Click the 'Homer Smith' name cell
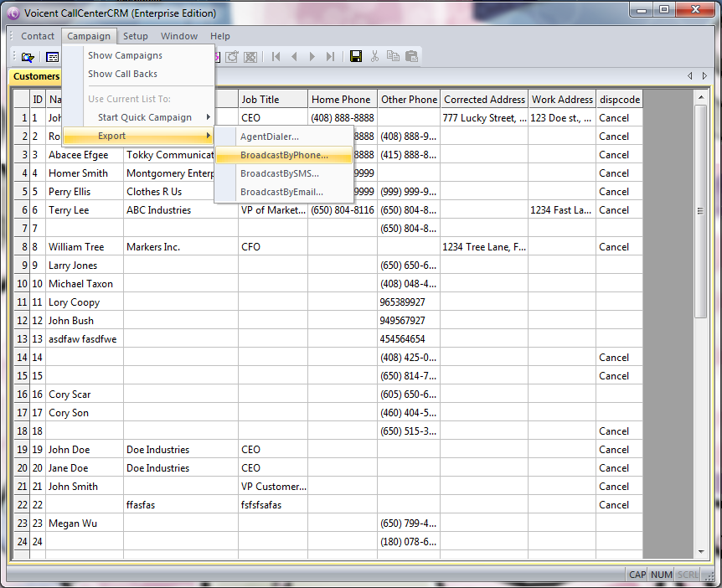The height and width of the screenshot is (588, 722). coord(85,173)
